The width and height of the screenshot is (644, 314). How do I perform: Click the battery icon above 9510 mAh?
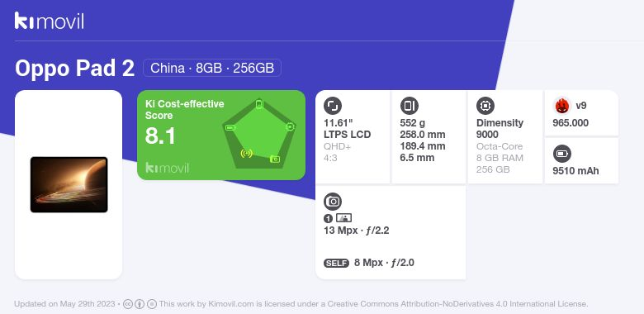tap(562, 155)
